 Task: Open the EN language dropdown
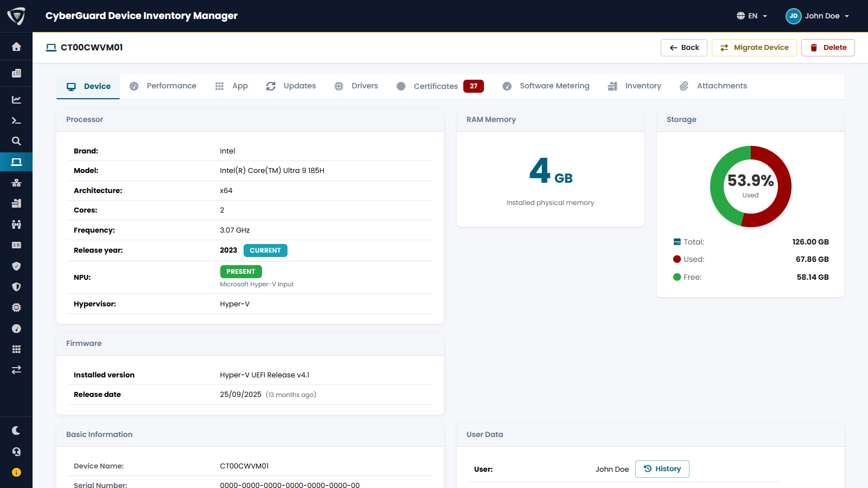[752, 16]
